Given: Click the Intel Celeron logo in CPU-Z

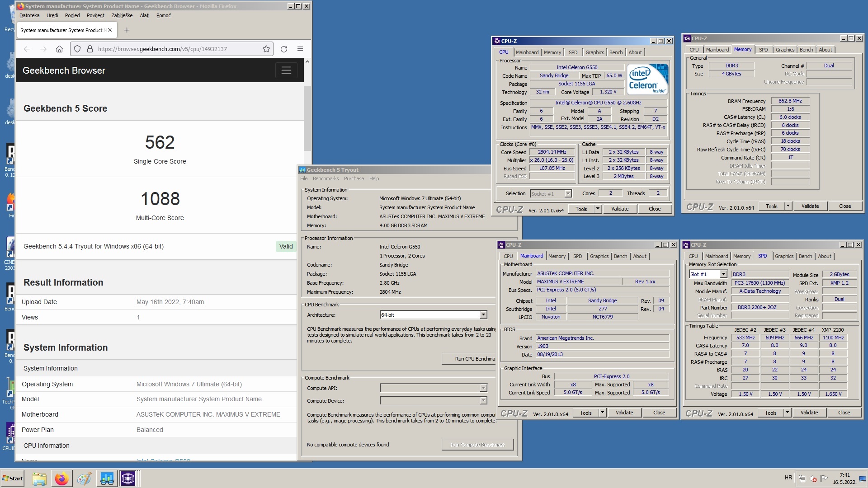Looking at the screenshot, I should (647, 79).
